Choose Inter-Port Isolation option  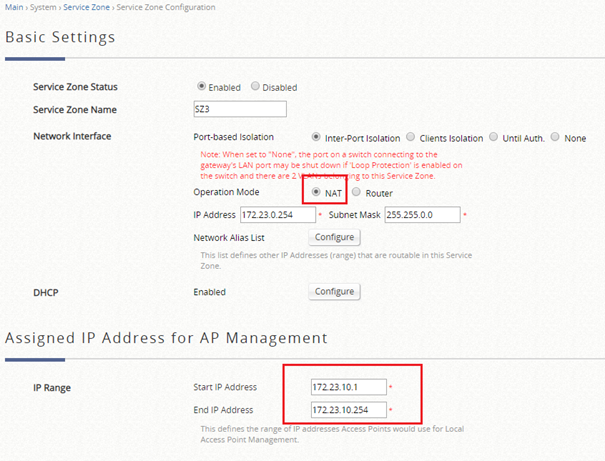click(317, 137)
